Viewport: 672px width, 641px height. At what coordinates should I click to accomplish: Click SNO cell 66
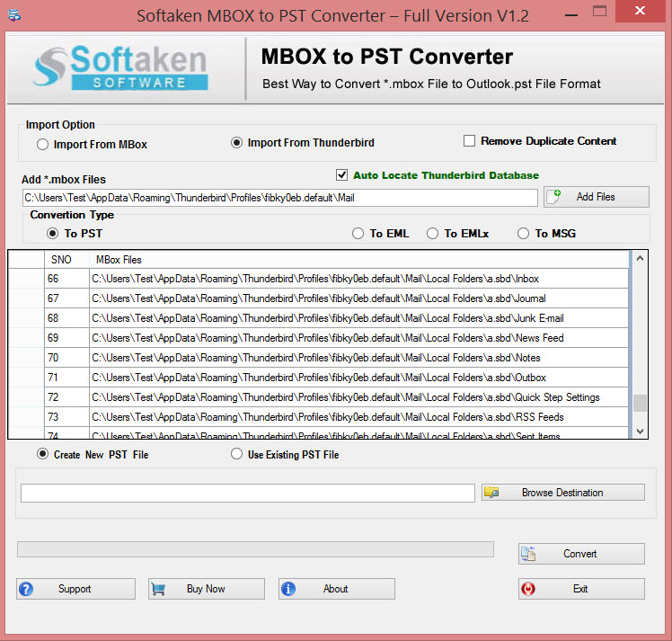[x=66, y=279]
